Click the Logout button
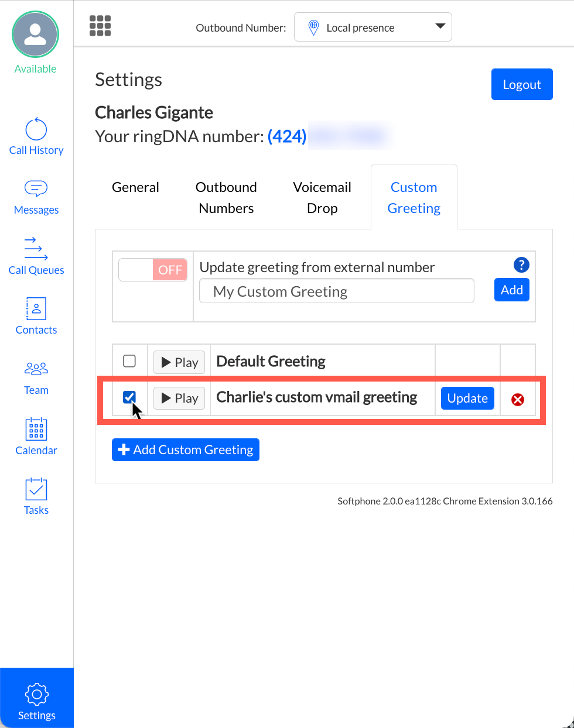This screenshot has height=728, width=574. click(521, 84)
